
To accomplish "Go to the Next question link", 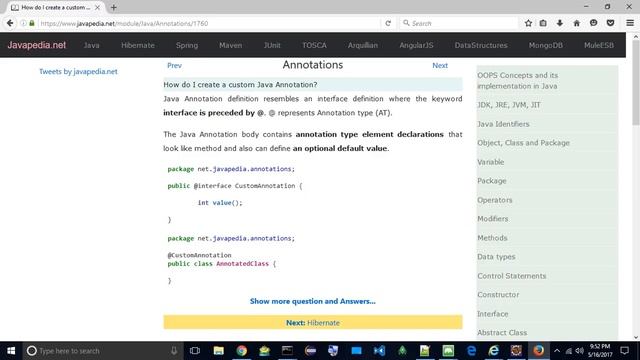I will point(440,65).
